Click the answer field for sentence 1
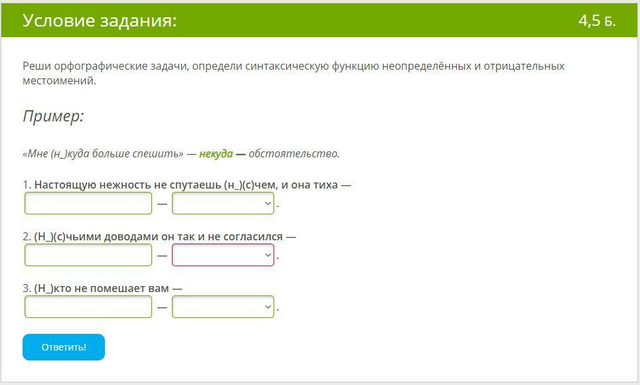 (x=88, y=203)
